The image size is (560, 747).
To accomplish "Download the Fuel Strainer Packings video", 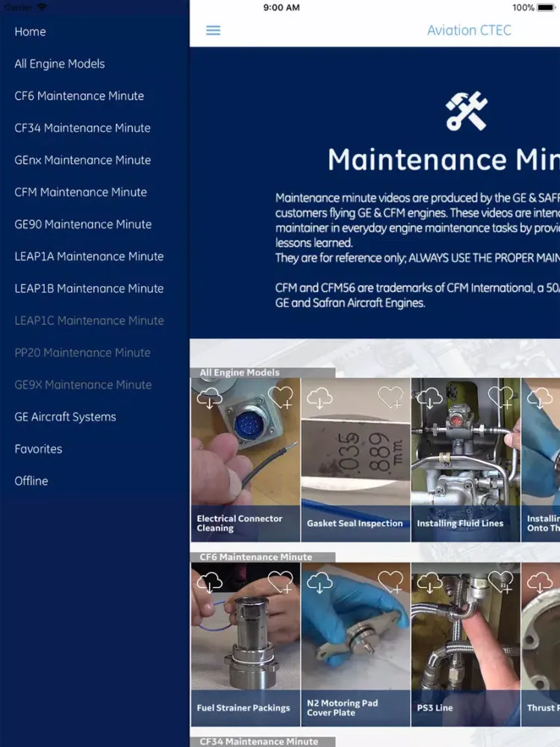I will (x=210, y=582).
